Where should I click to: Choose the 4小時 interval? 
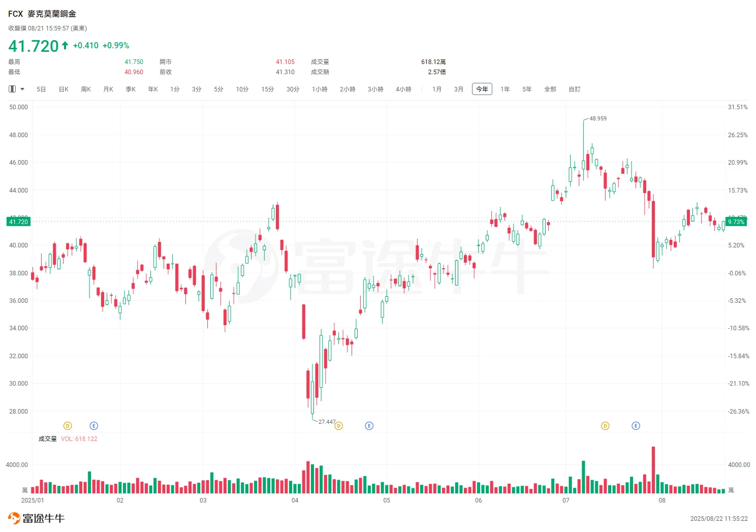tap(403, 89)
